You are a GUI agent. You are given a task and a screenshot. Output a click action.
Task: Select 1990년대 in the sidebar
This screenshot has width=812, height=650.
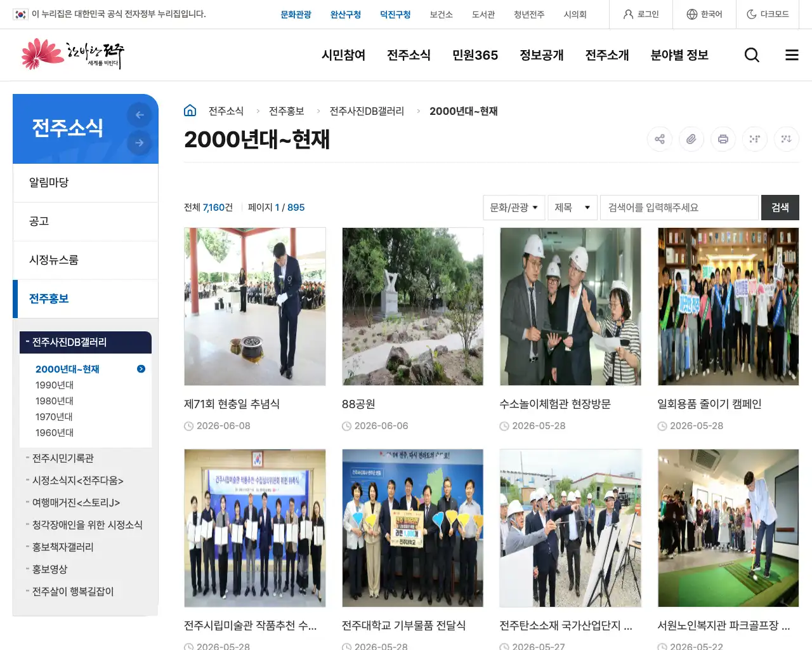click(x=55, y=385)
